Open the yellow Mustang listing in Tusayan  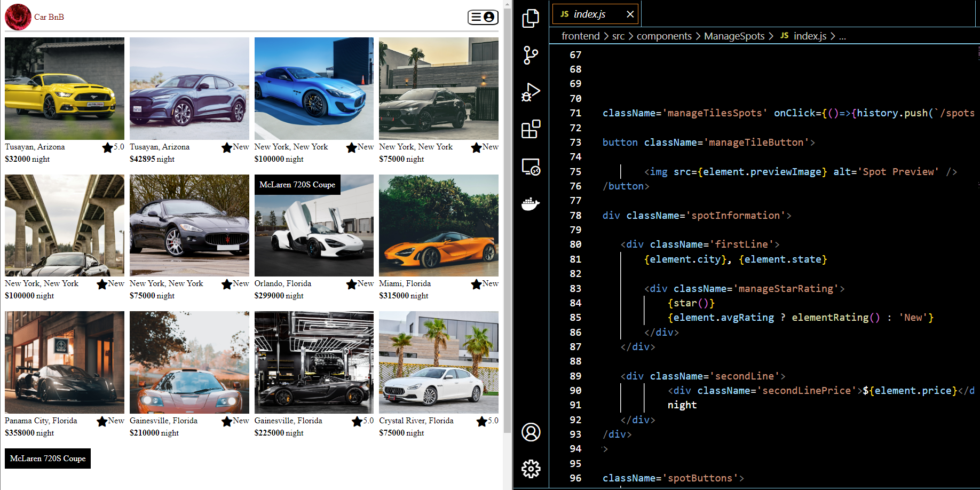65,89
